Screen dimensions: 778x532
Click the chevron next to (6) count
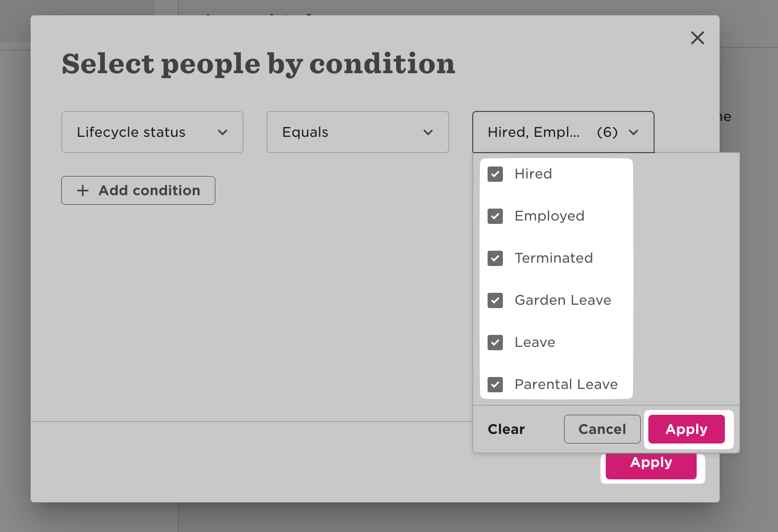point(634,133)
